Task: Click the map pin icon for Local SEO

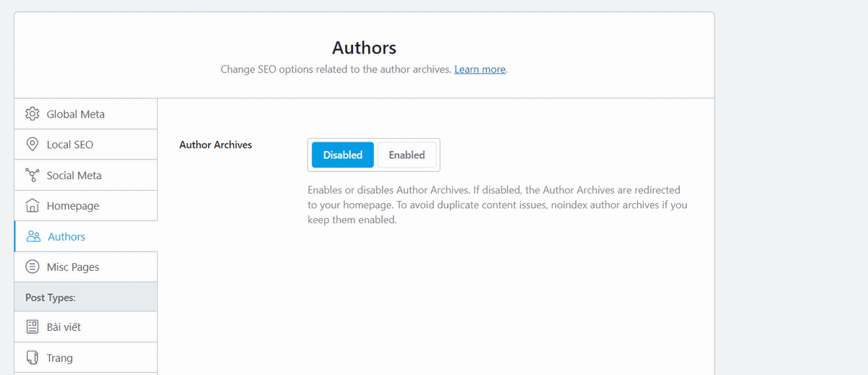Action: point(32,145)
